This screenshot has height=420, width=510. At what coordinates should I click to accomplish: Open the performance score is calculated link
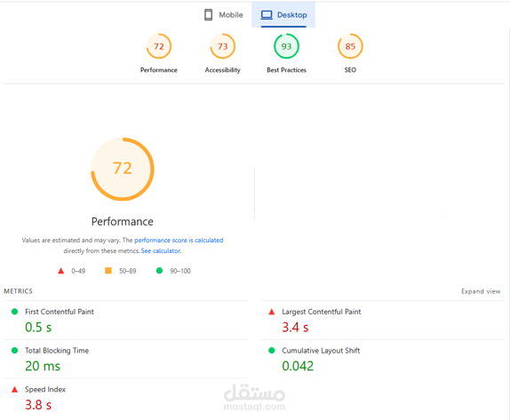click(x=179, y=240)
